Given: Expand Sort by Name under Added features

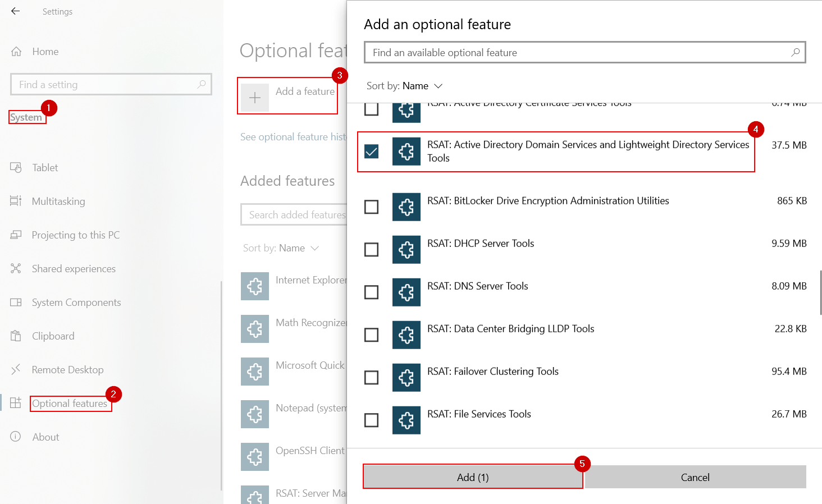Looking at the screenshot, I should pos(281,248).
